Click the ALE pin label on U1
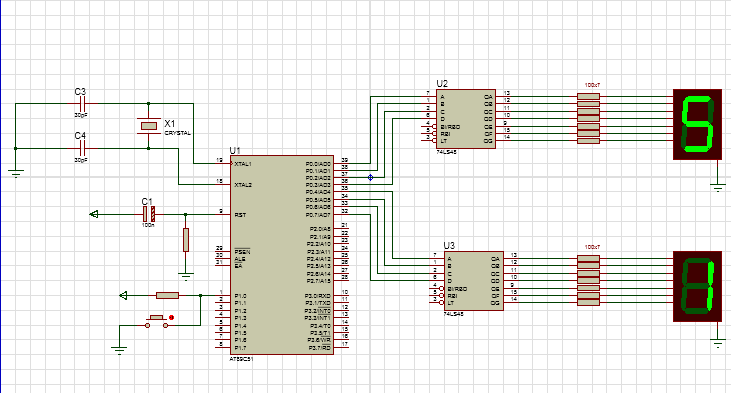Viewport: 731px width, 393px height. pyautogui.click(x=240, y=259)
